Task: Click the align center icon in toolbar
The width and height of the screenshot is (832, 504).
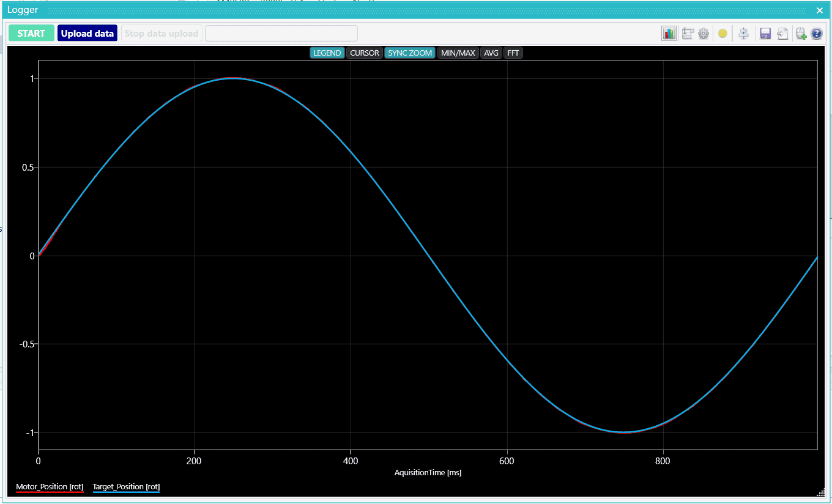Action: 743,34
